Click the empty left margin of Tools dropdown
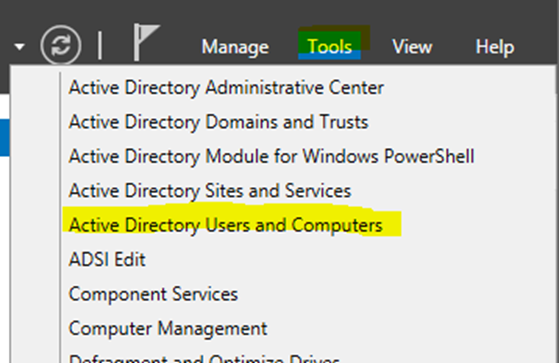 point(35,214)
